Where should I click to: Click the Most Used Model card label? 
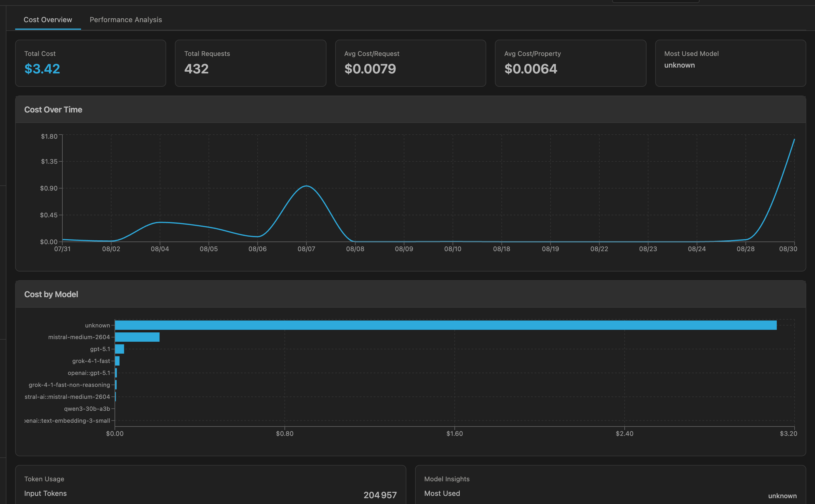[691, 54]
